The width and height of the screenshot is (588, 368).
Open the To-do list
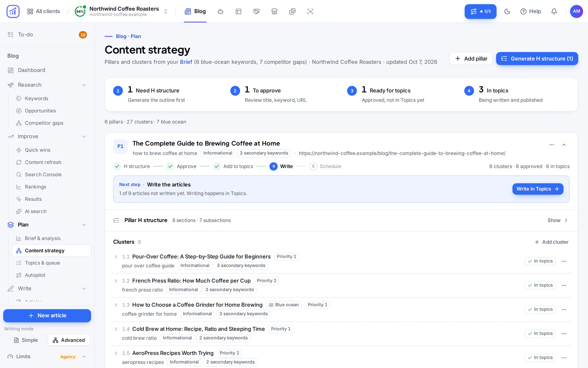tap(47, 35)
